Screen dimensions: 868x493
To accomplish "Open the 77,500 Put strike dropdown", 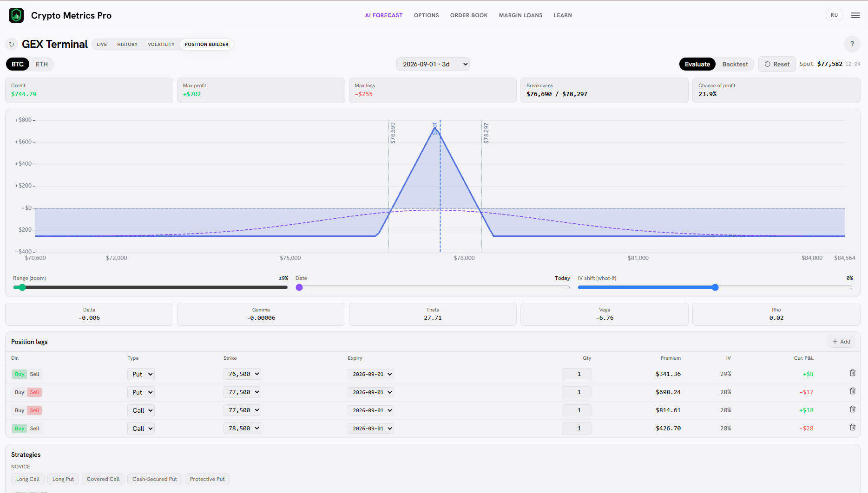I will (x=242, y=392).
